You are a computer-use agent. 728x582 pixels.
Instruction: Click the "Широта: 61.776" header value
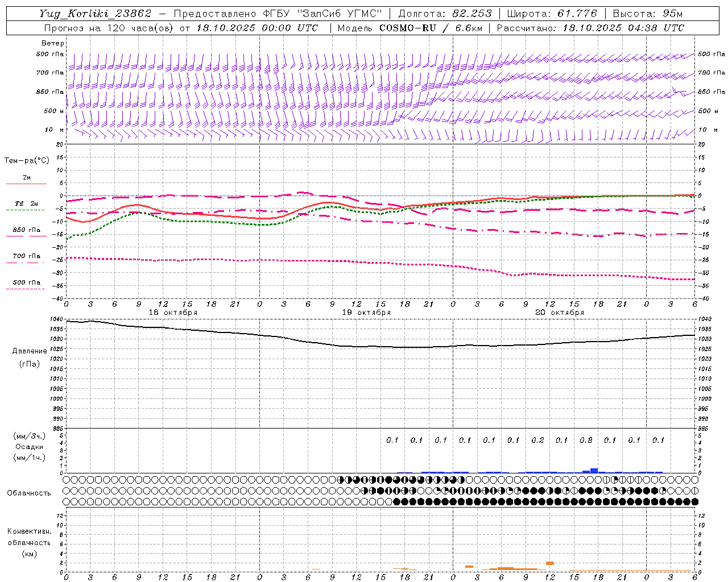click(x=552, y=14)
